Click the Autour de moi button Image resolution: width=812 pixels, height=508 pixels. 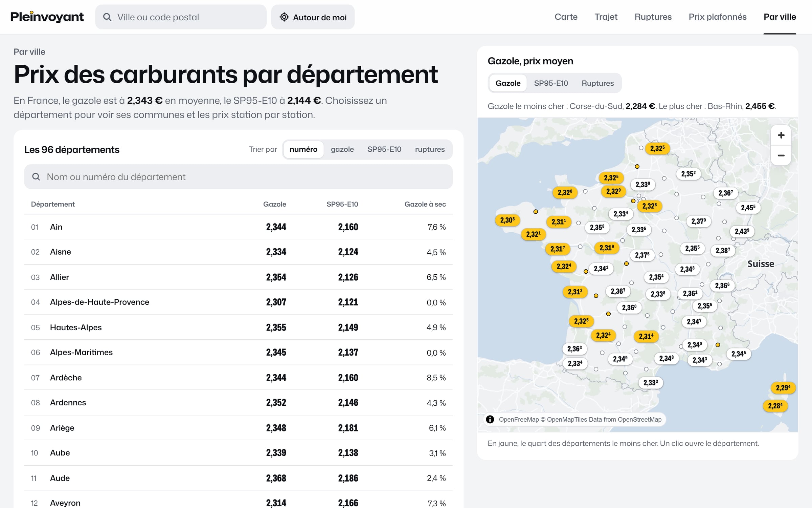coord(313,17)
